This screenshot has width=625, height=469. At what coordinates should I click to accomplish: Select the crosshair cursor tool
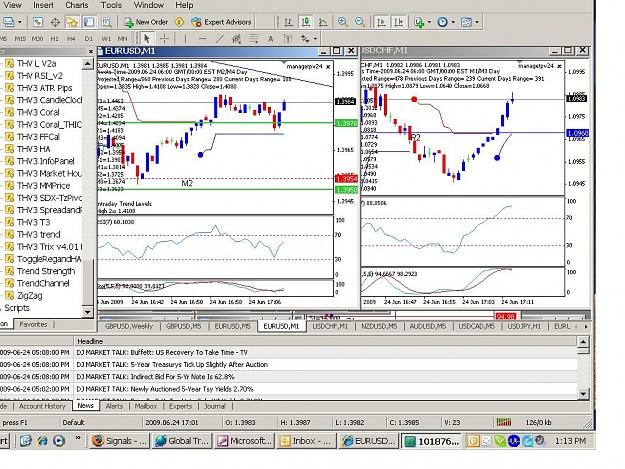click(164, 39)
